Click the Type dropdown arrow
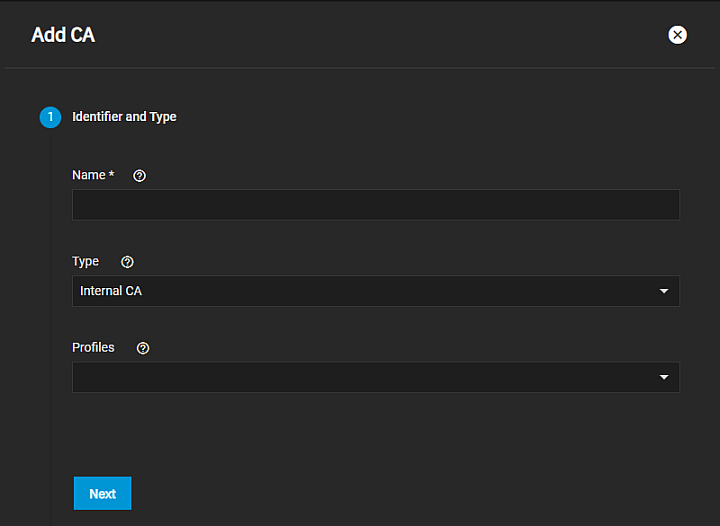720x526 pixels. [663, 291]
